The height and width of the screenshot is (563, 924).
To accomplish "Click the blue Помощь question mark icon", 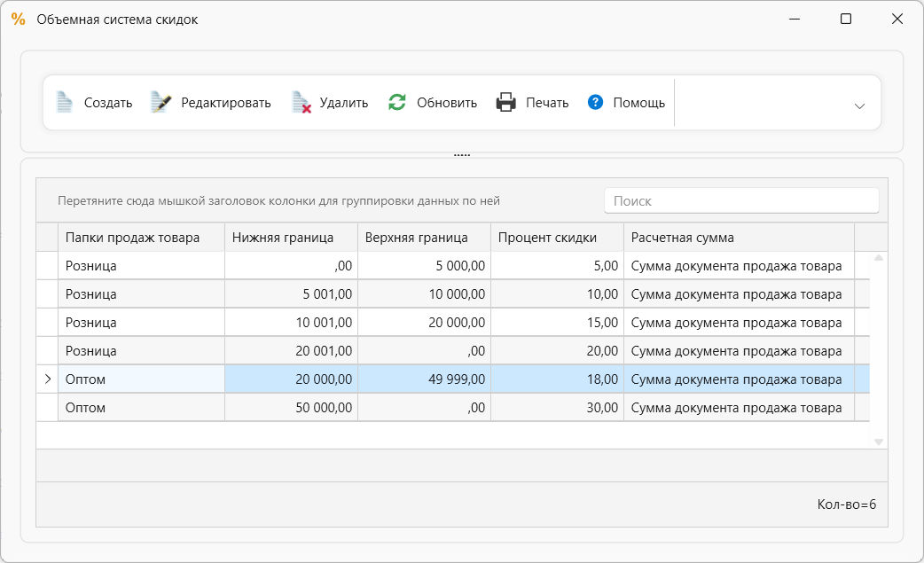I will [595, 103].
